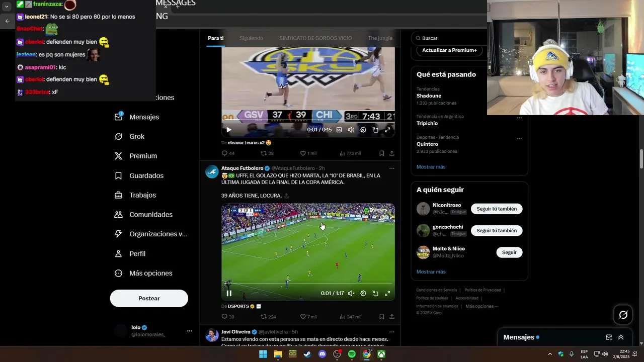This screenshot has width=644, height=362.
Task: Like the post with 7 mil likes
Action: click(x=308, y=317)
